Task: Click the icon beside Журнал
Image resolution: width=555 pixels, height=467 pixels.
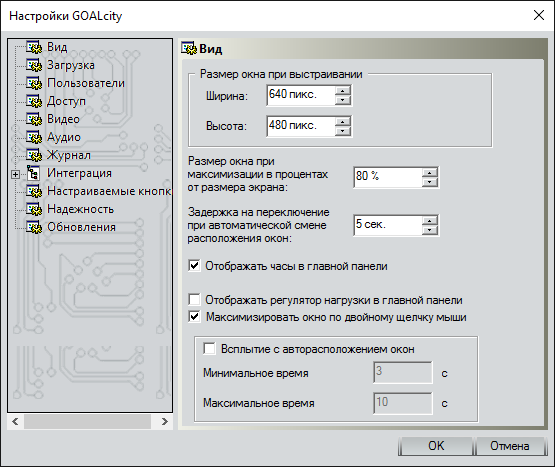Action: pos(34,155)
